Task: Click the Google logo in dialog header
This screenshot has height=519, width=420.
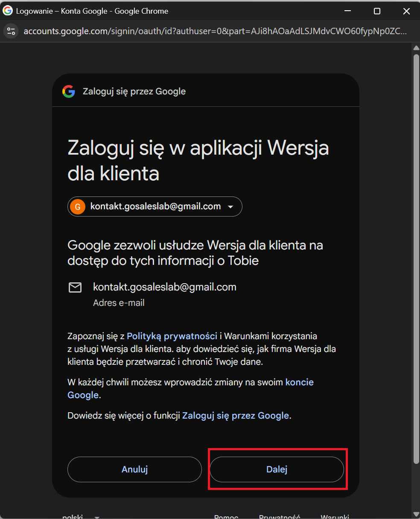Action: [x=69, y=91]
